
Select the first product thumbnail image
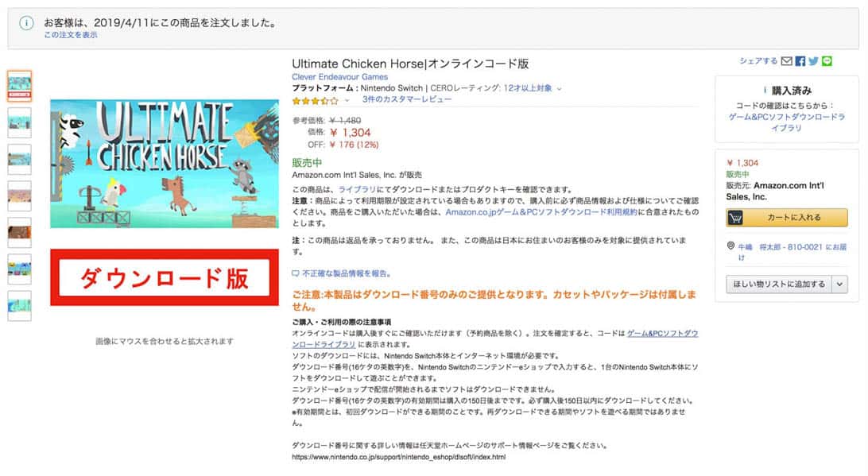pos(19,87)
